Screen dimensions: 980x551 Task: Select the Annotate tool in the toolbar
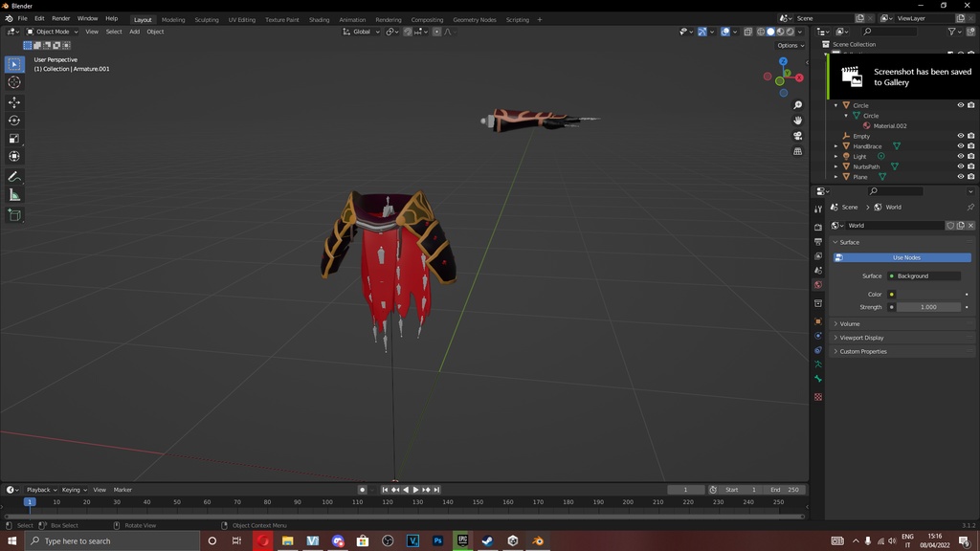[x=14, y=176]
